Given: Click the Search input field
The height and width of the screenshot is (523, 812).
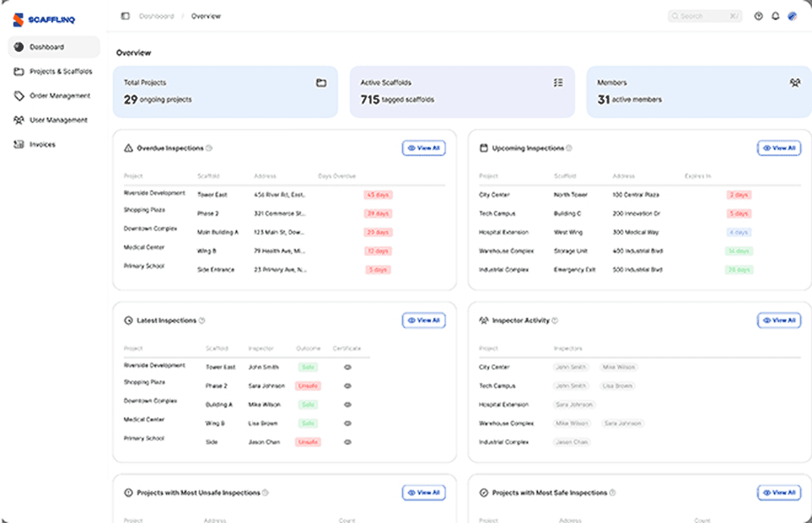Looking at the screenshot, I should [x=705, y=17].
